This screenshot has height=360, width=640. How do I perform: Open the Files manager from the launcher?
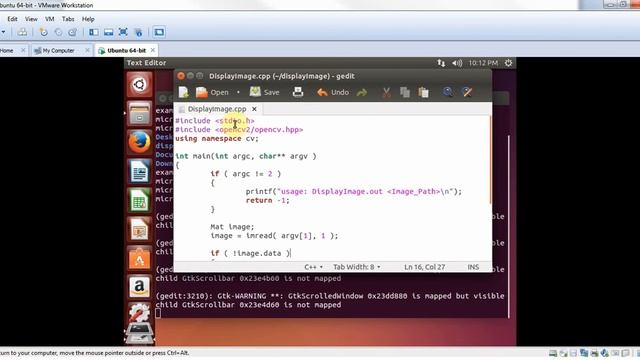click(x=139, y=114)
